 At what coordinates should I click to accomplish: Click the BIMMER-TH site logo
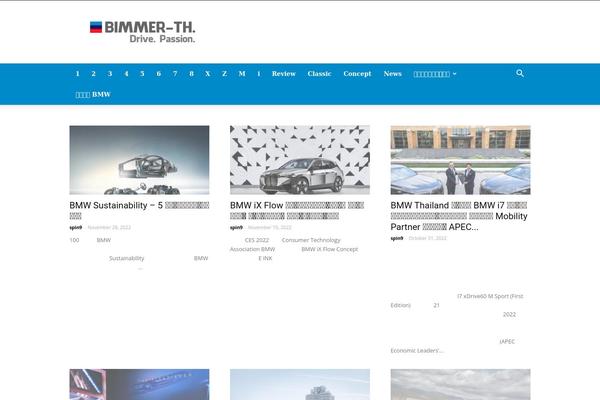[142, 32]
